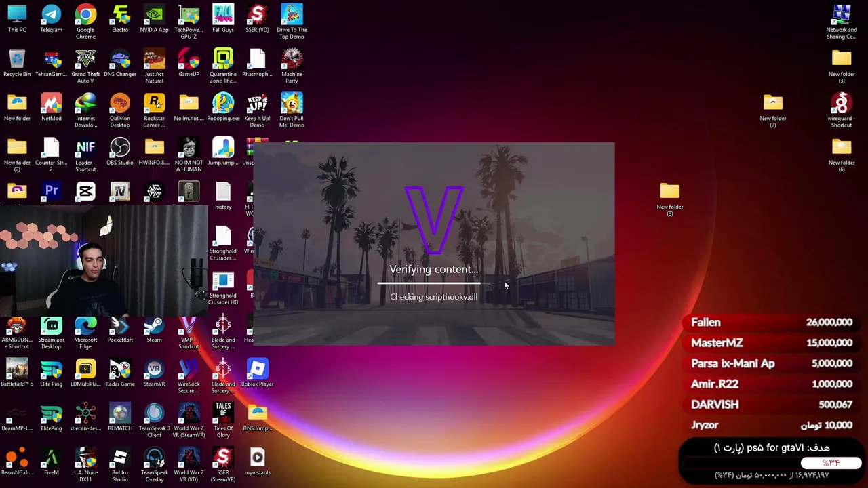Select the Google Chrome shortcut

[x=85, y=22]
